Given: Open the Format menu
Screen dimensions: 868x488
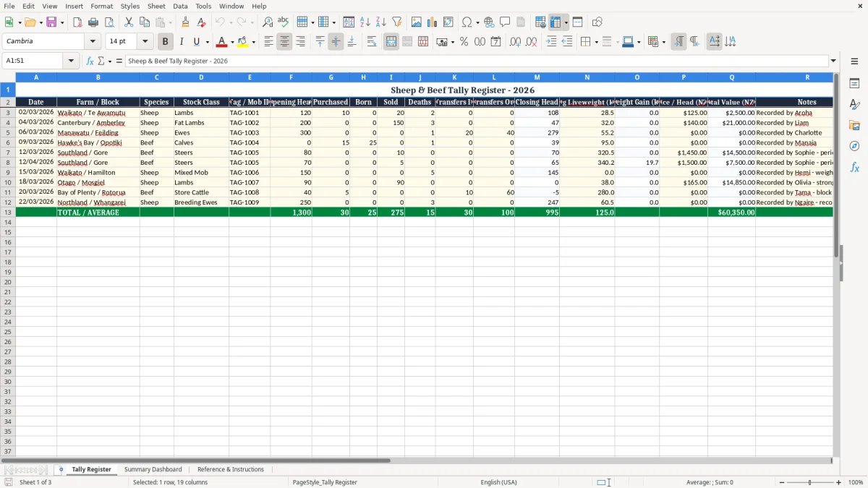Looking at the screenshot, I should [x=101, y=6].
